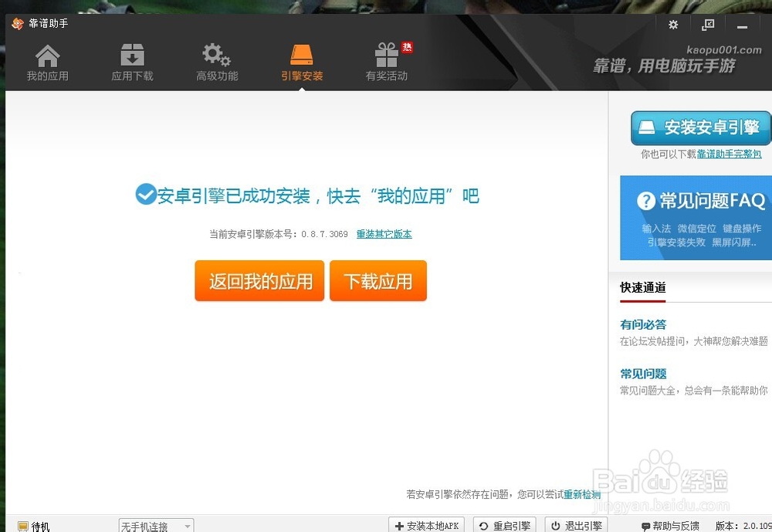Switch to the 应用下载 tab
The image size is (772, 532).
(x=133, y=63)
